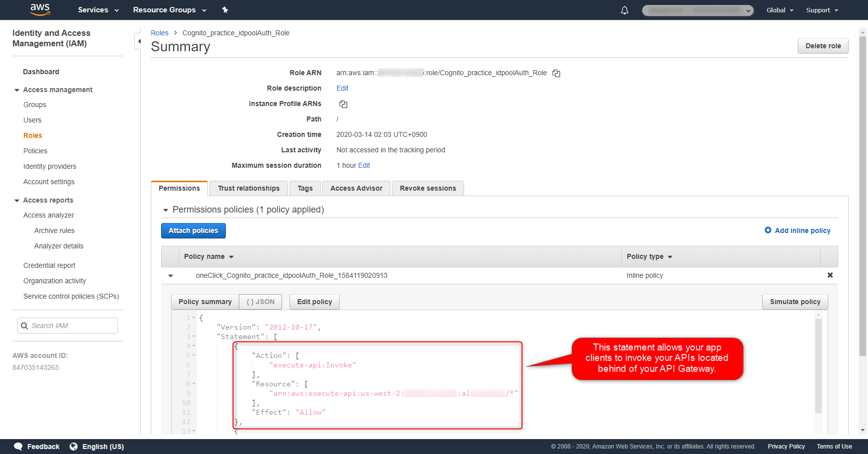The height and width of the screenshot is (454, 868).
Task: Pin shortcuts with the pushpin icon
Action: tap(225, 10)
